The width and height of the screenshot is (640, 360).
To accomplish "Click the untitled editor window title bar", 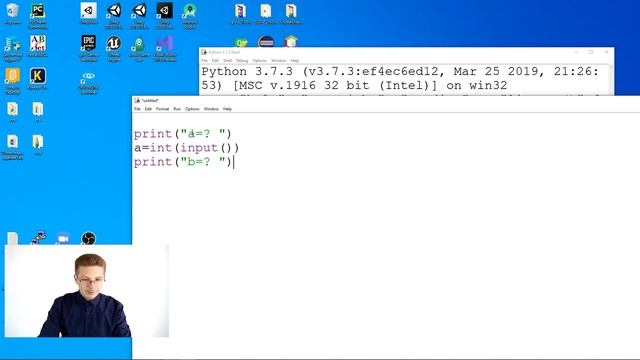I will click(386, 100).
